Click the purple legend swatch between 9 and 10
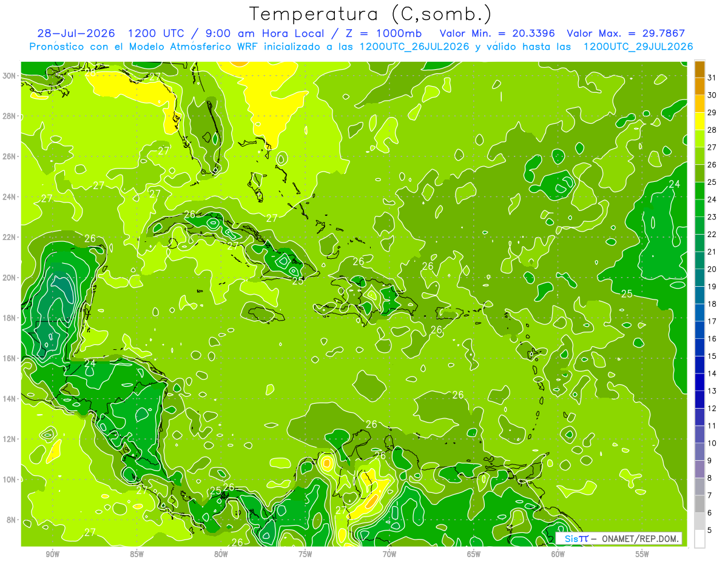Viewport: 728px width, 562px height. 699,452
